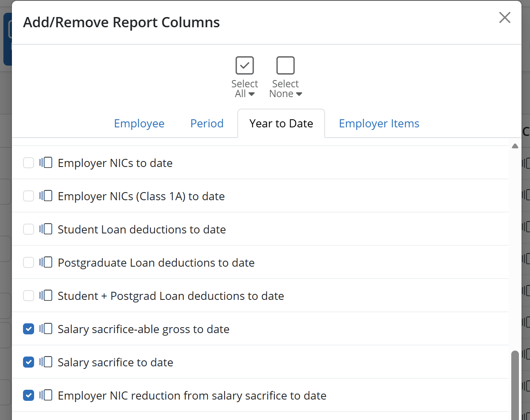This screenshot has height=420, width=530.
Task: Open the Period tab
Action: point(207,124)
